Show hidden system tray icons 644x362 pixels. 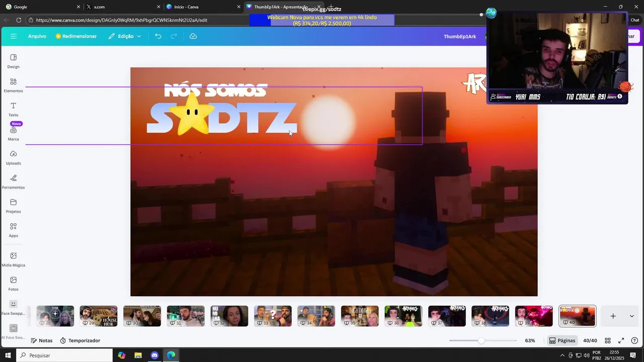[x=562, y=355]
